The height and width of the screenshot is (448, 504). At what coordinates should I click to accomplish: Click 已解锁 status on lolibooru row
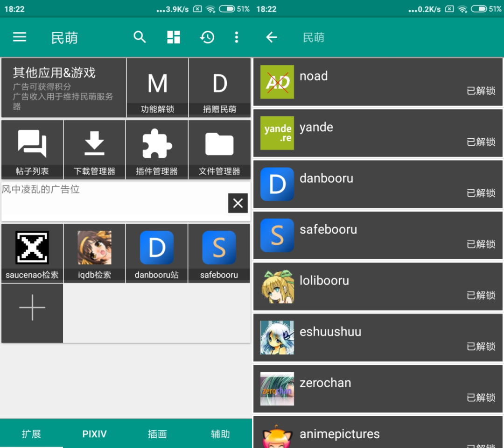coord(481,295)
